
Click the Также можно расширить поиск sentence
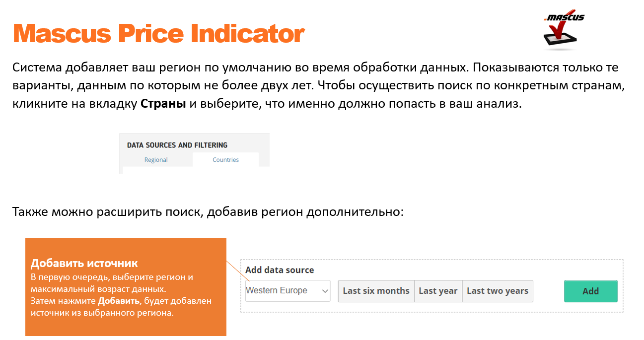tap(209, 212)
